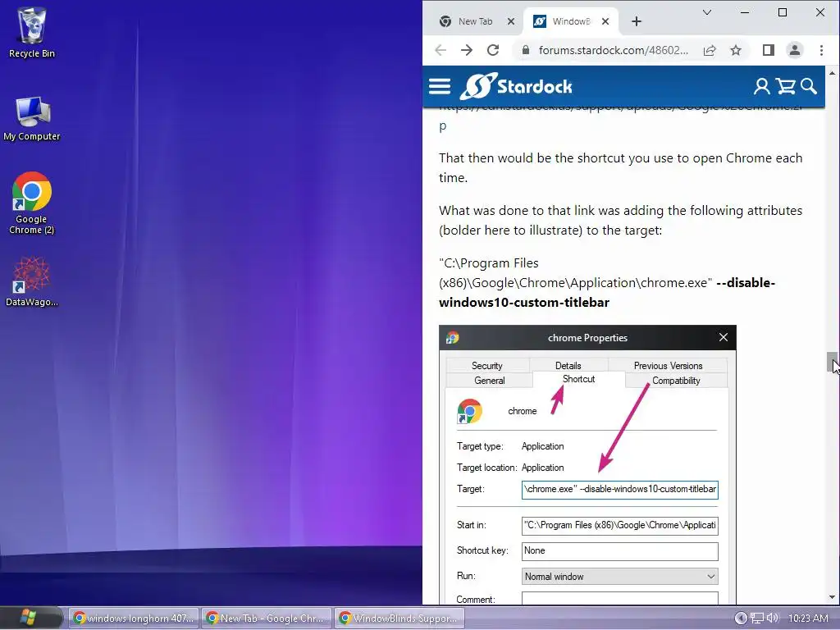Click the tray volume speaker icon
The image size is (840, 630).
click(773, 618)
